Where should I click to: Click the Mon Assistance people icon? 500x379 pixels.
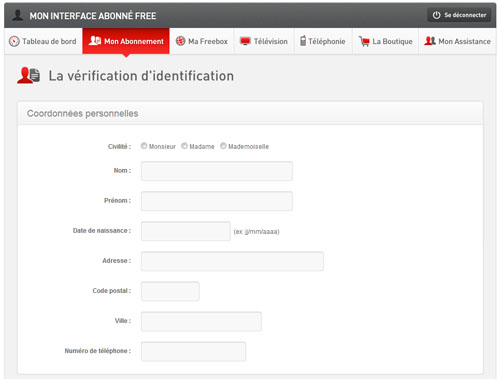coord(430,41)
